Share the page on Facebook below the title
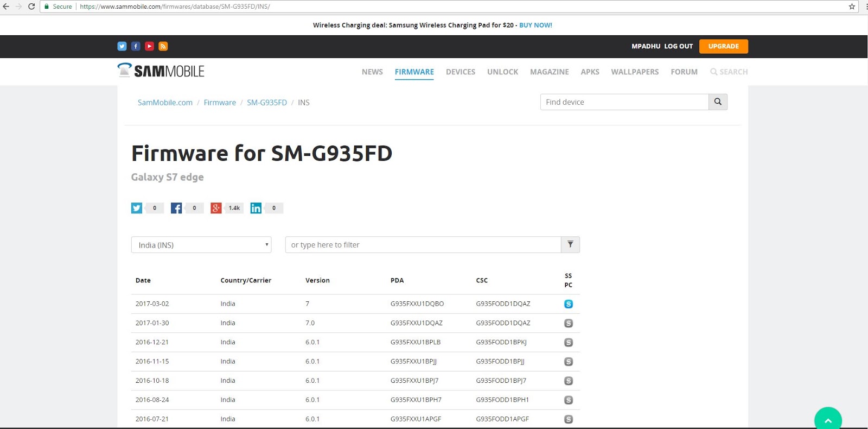Viewport: 868px width, 429px height. [176, 208]
